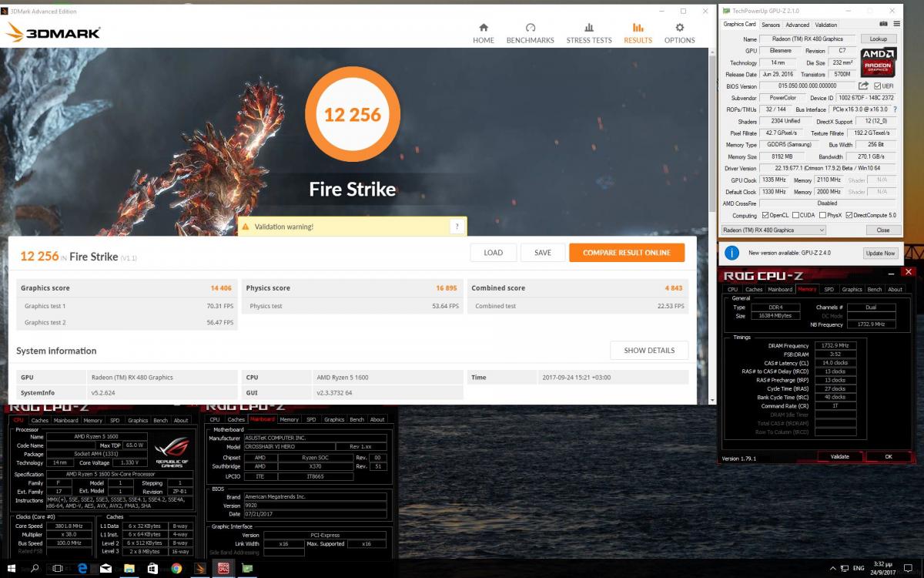Open SPD tab in the CPU-Z Memory window

tap(829, 290)
